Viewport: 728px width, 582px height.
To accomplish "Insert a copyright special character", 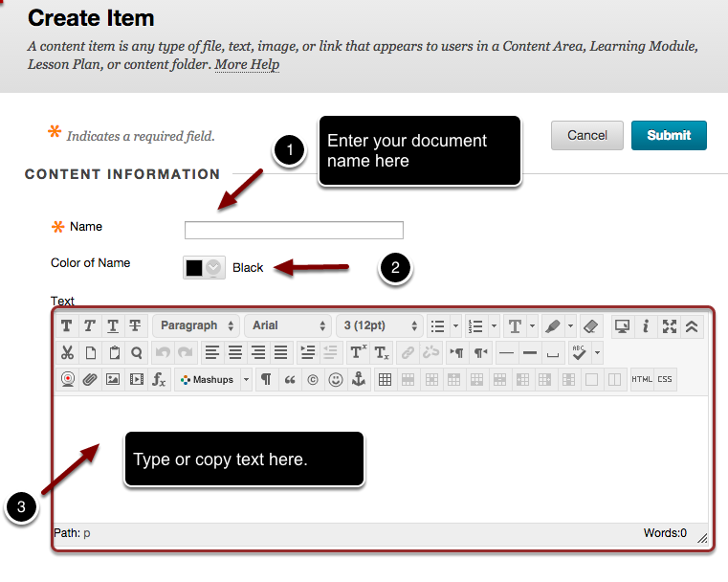I will 313,380.
